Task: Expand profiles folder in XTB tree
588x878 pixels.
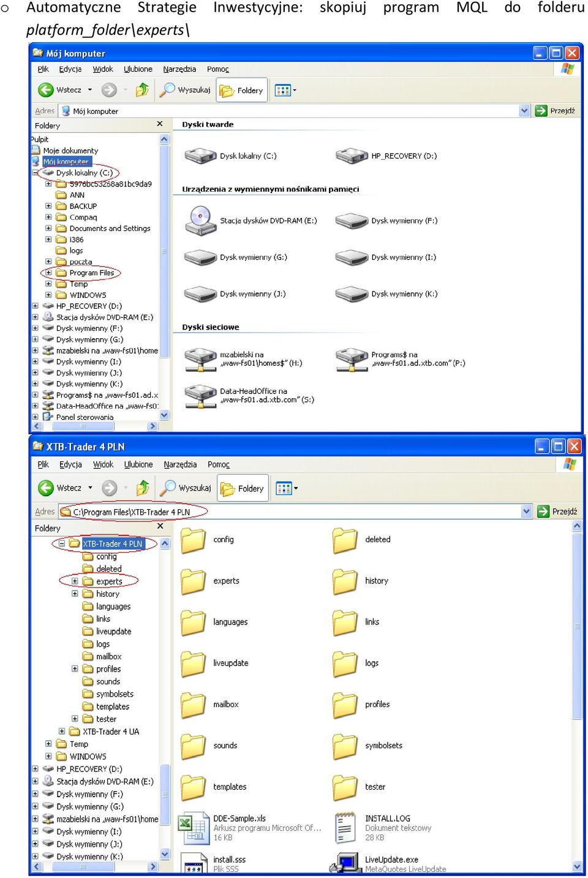Action: (75, 668)
